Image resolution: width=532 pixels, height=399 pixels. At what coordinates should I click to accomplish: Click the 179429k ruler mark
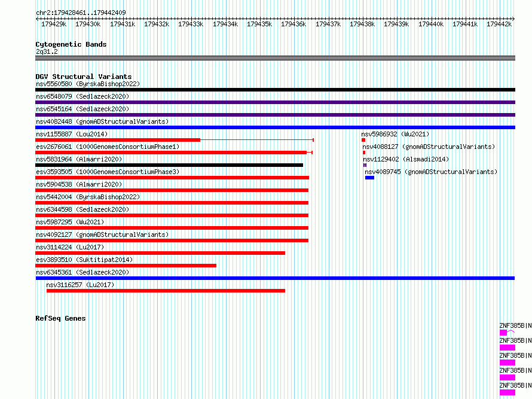point(54,24)
